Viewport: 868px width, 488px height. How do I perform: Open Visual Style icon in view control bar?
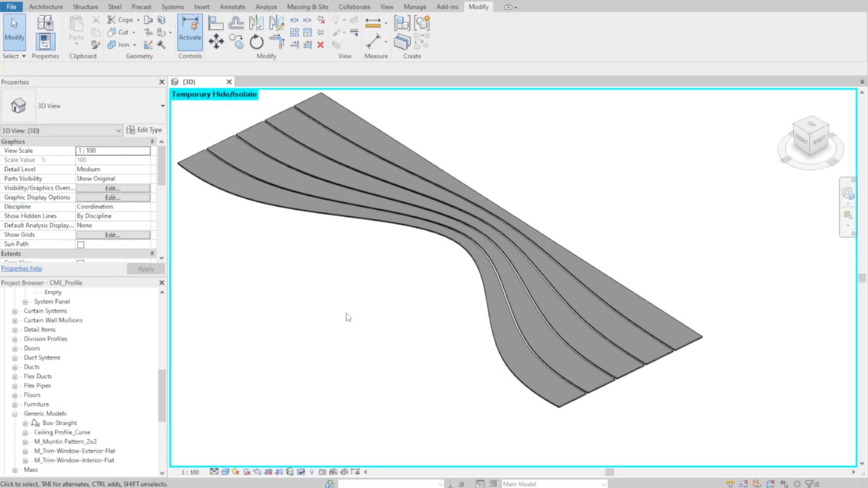pos(225,472)
